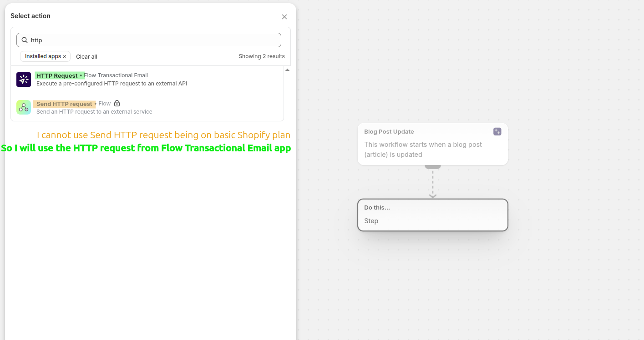Select the locked Send HTTP request action
644x340 pixels.
pyautogui.click(x=147, y=107)
